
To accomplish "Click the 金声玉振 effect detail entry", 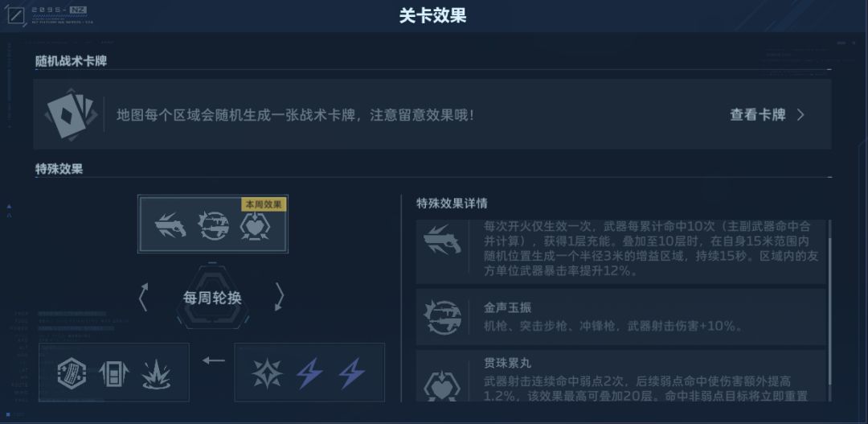I will (x=620, y=318).
